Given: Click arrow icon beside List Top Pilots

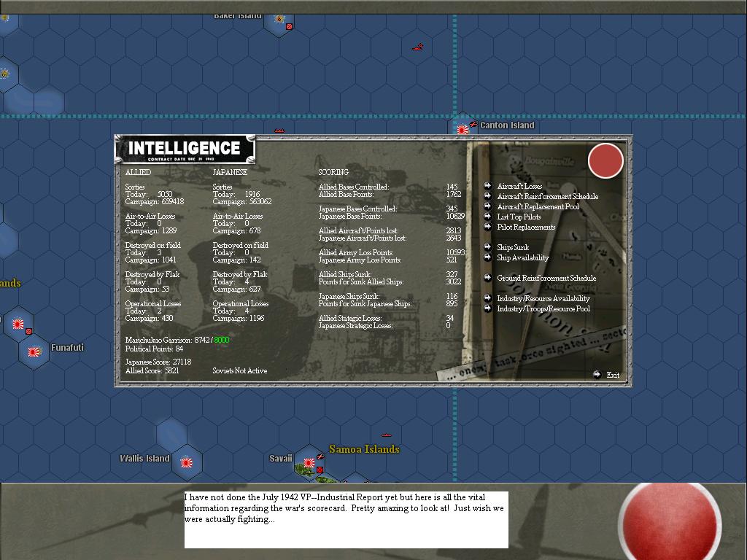Looking at the screenshot, I should (x=488, y=216).
